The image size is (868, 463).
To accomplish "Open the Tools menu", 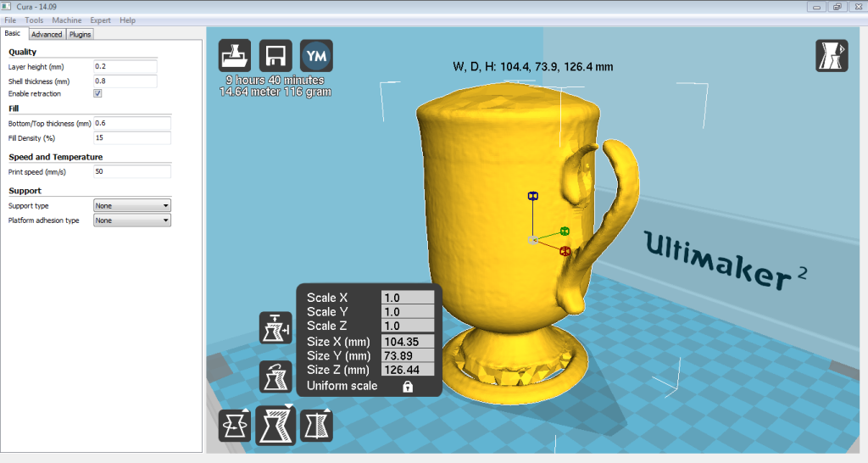I will click(34, 20).
